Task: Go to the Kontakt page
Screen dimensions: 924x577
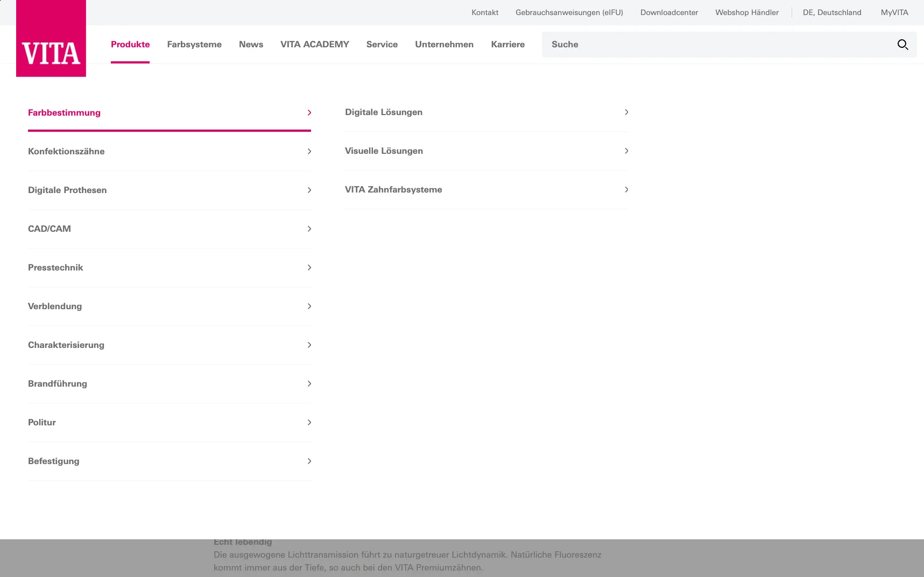Action: point(485,12)
